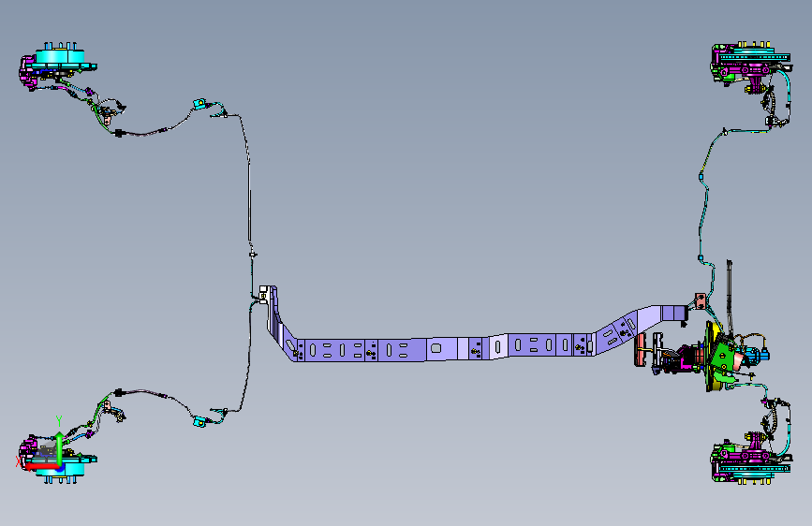Select the green and yellow brake booster assembly
This screenshot has width=812, height=526.
(722, 357)
